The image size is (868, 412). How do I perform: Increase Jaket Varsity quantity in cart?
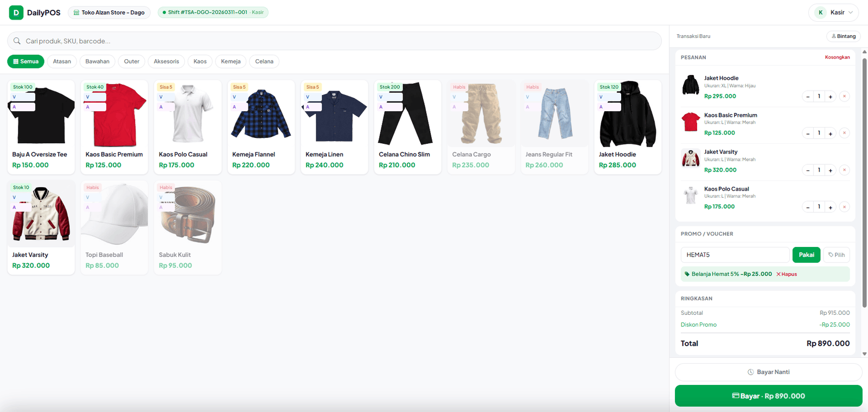[830, 170]
